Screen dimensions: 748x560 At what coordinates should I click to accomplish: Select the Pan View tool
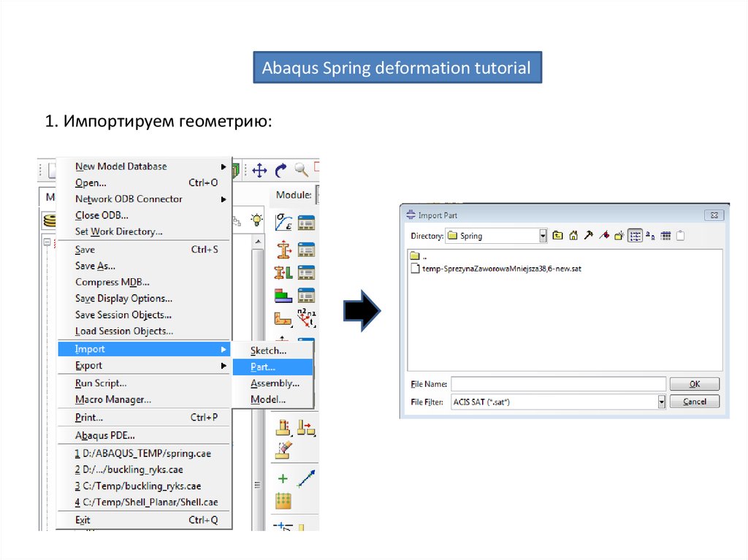pyautogui.click(x=259, y=171)
